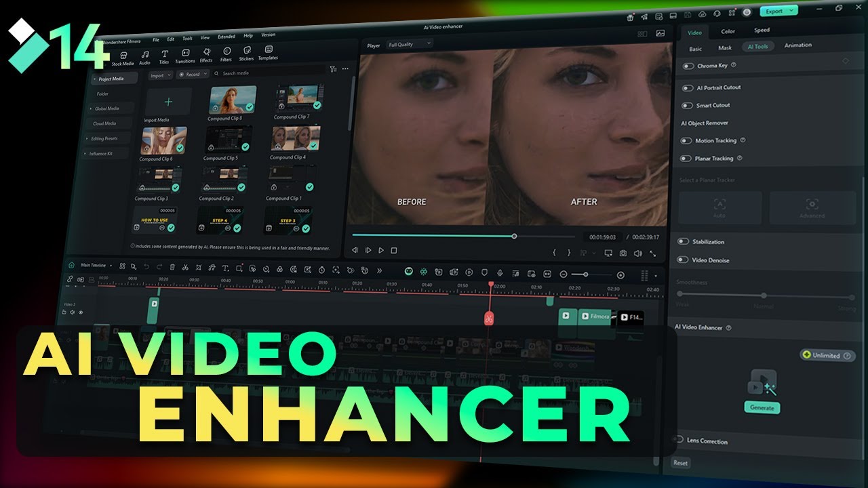Click the cloud upload icon in title bar
The image size is (868, 488).
[x=702, y=14]
